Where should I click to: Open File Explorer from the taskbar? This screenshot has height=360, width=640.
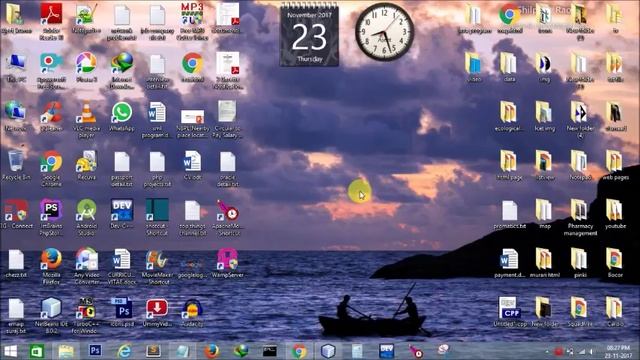click(66, 351)
